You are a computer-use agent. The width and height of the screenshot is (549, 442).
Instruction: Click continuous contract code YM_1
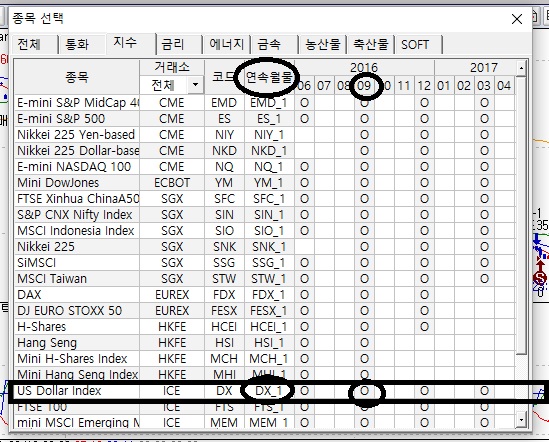click(269, 183)
